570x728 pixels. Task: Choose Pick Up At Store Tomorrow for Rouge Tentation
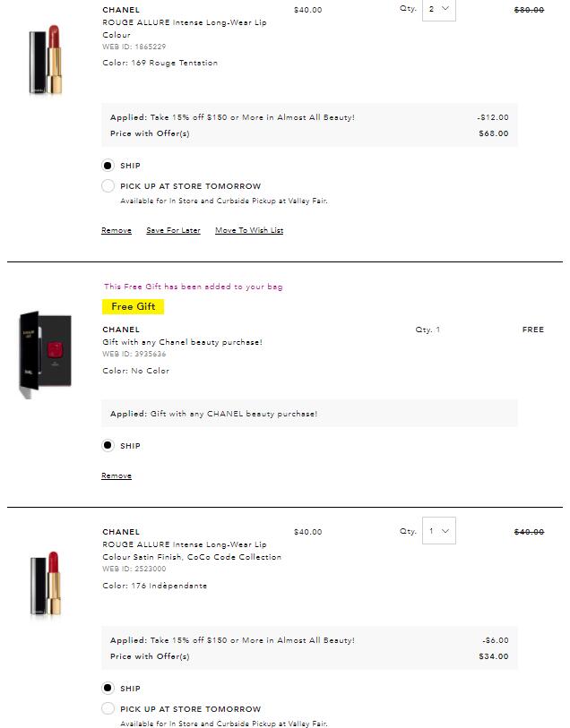point(108,186)
